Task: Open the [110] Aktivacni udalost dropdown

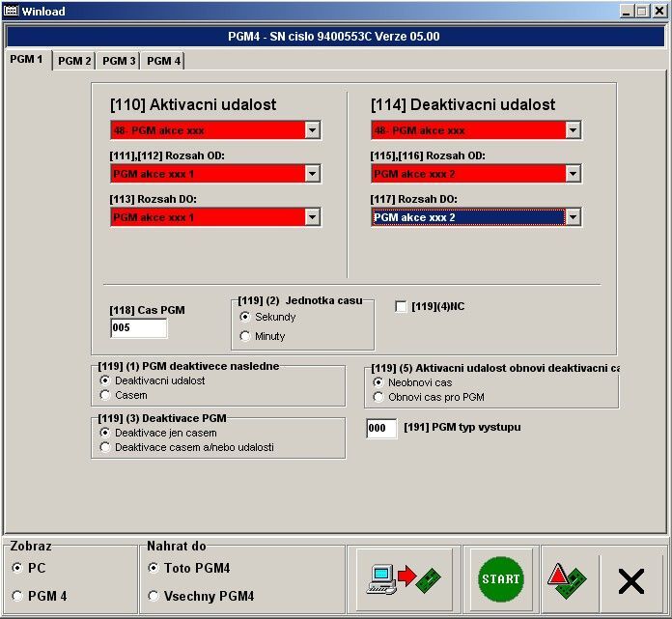Action: pos(312,130)
